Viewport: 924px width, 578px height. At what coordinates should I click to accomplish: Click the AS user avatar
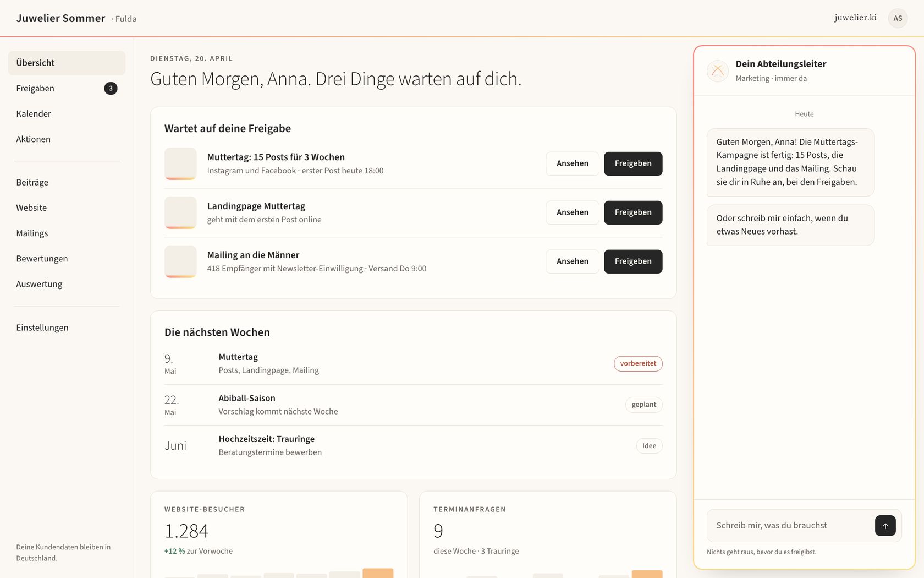[898, 18]
